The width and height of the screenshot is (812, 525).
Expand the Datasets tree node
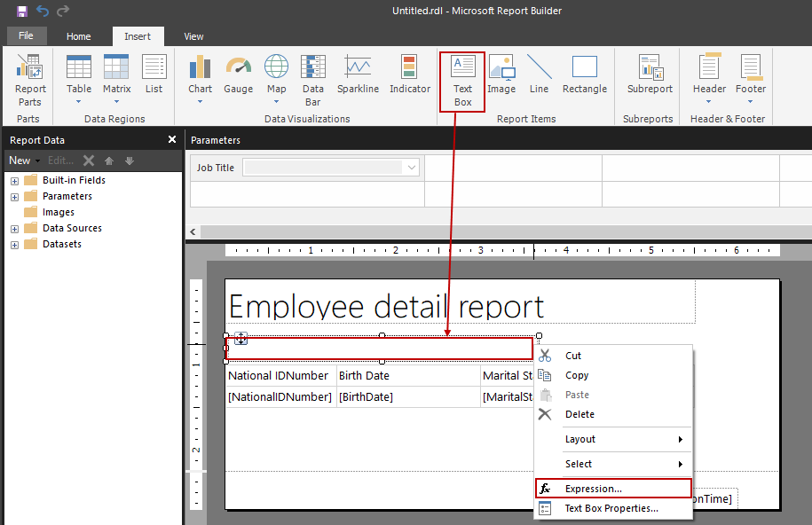pos(12,244)
